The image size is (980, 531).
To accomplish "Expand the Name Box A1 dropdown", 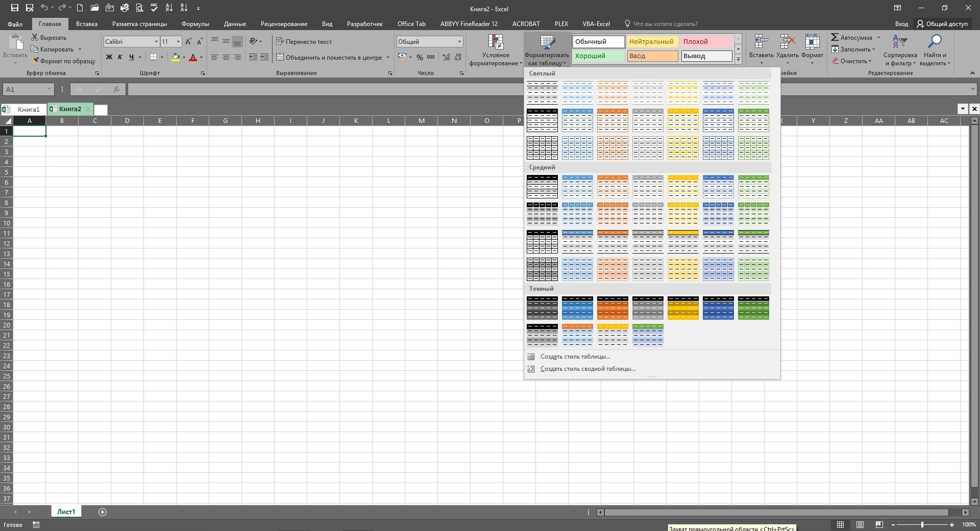I will pyautogui.click(x=49, y=89).
